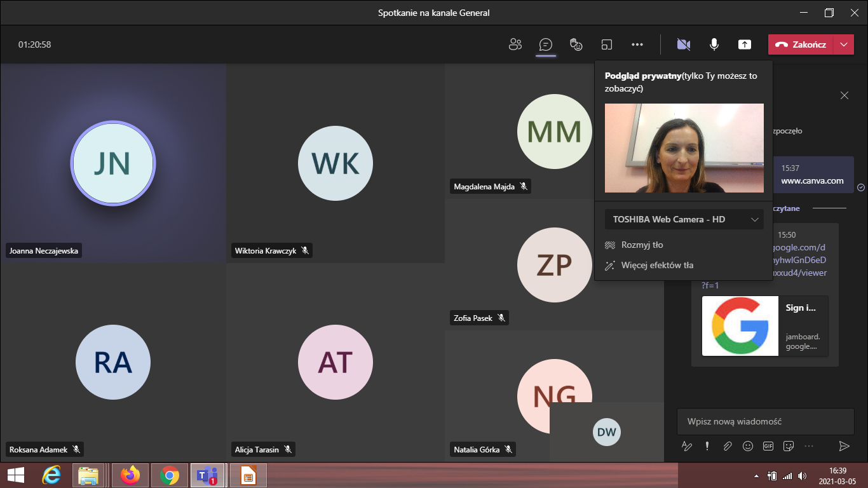Select Rozmyj tło blur option
Image resolution: width=868 pixels, height=488 pixels.
642,245
